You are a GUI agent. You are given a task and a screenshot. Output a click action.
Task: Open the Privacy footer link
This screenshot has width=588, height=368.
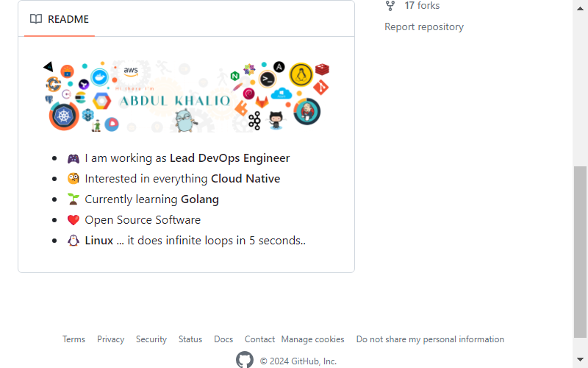pos(111,339)
